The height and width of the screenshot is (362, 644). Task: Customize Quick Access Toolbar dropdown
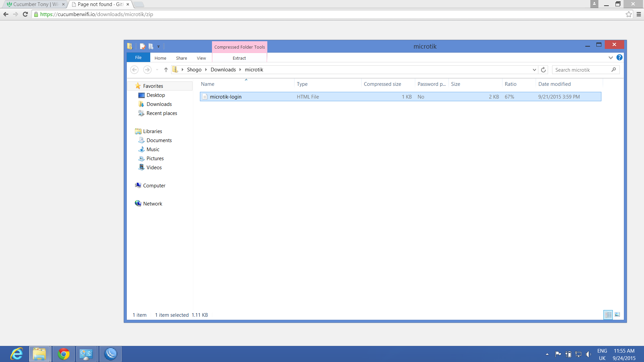point(159,47)
